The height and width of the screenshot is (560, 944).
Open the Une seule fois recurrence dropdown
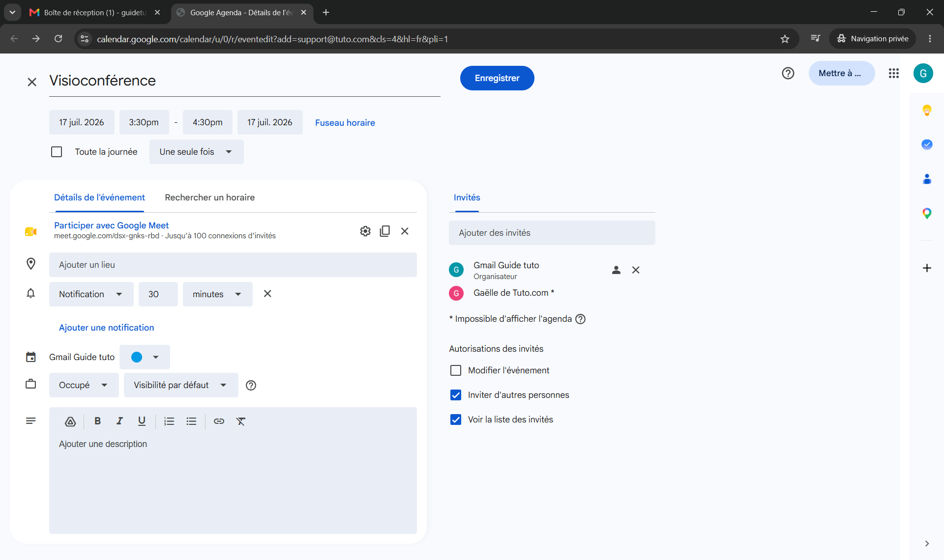coord(197,152)
